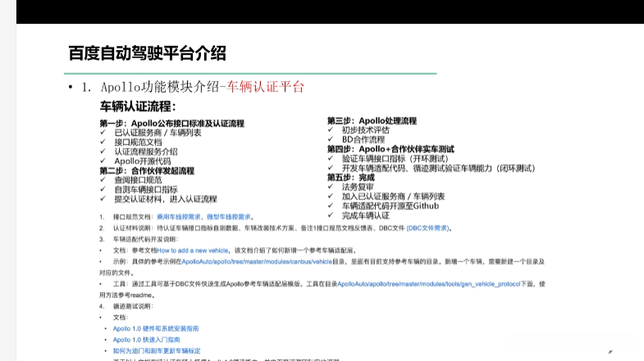
Task: Click item 加入已认证服务商 / 车辆列表 under 第五步
Action: (394, 196)
